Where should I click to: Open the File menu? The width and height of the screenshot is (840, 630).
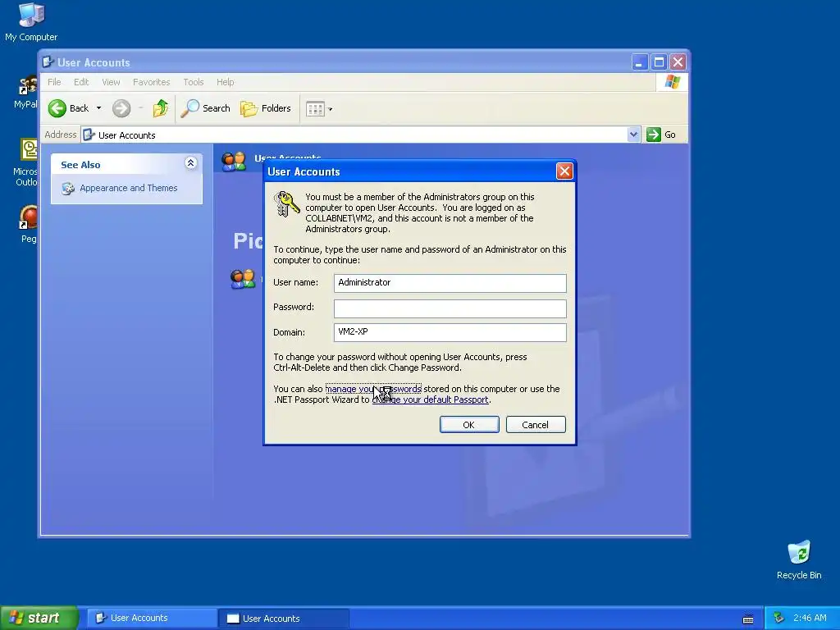click(x=54, y=82)
